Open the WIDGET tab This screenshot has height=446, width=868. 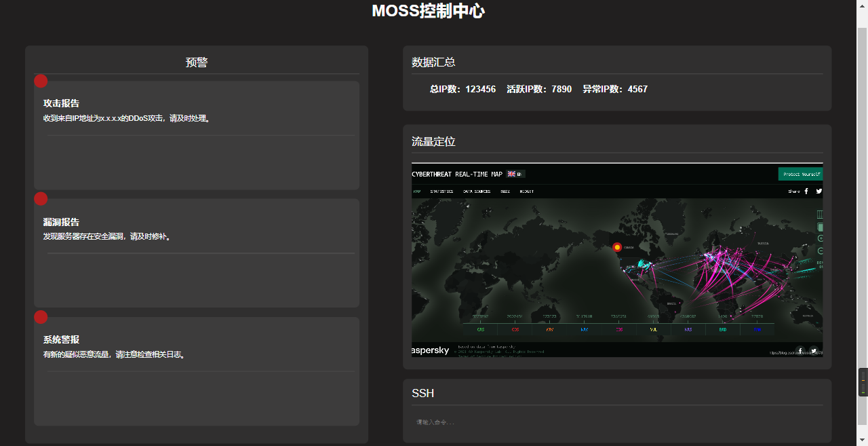point(527,191)
